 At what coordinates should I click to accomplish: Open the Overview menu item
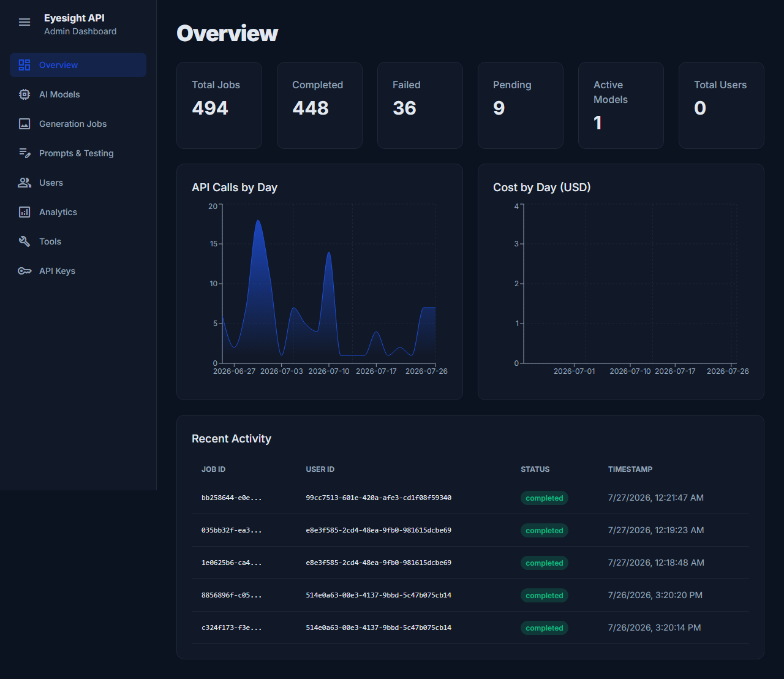78,65
